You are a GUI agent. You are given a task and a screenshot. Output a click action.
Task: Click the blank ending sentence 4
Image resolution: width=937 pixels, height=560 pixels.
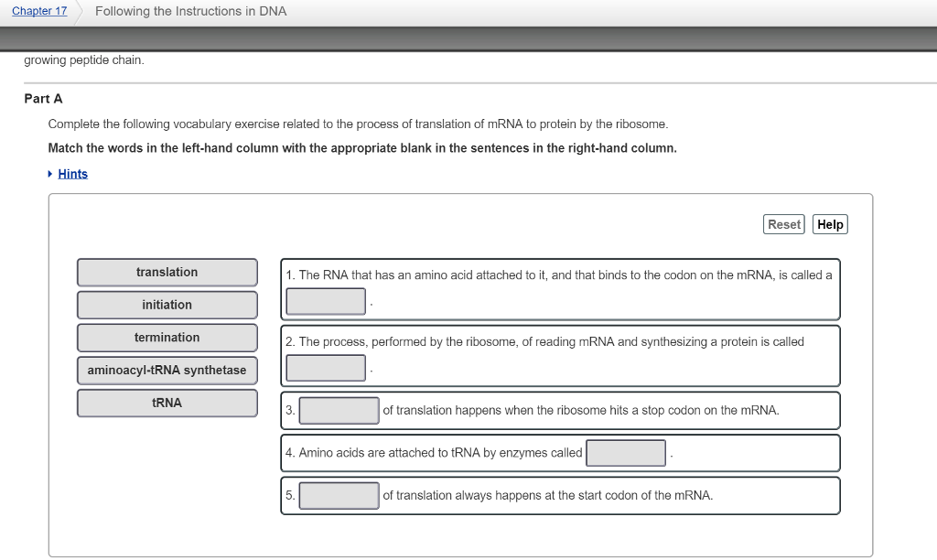click(626, 453)
